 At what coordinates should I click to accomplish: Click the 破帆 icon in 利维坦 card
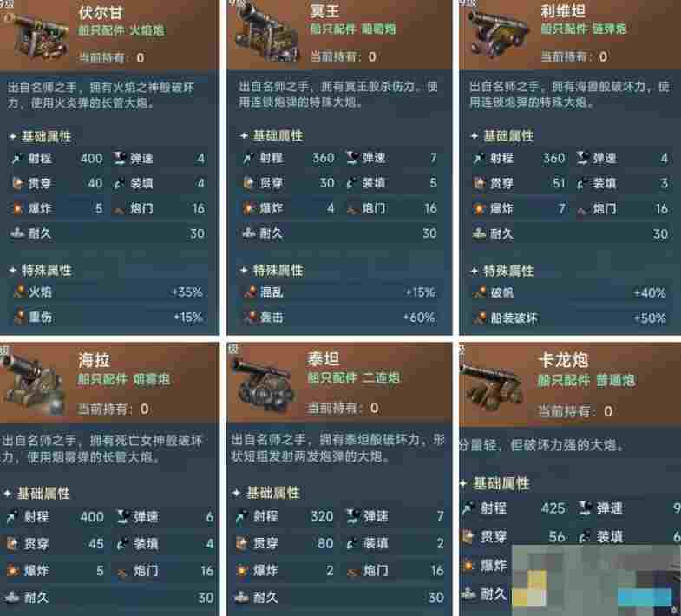coord(480,292)
